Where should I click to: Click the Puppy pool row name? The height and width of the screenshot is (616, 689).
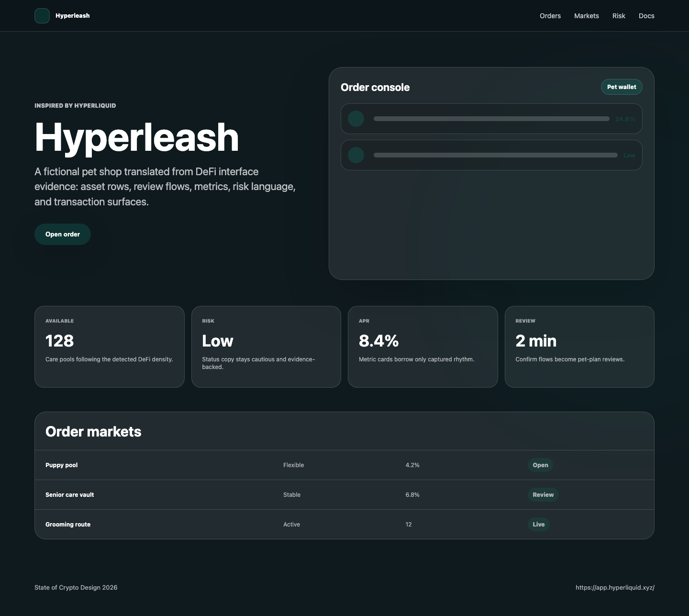[62, 465]
